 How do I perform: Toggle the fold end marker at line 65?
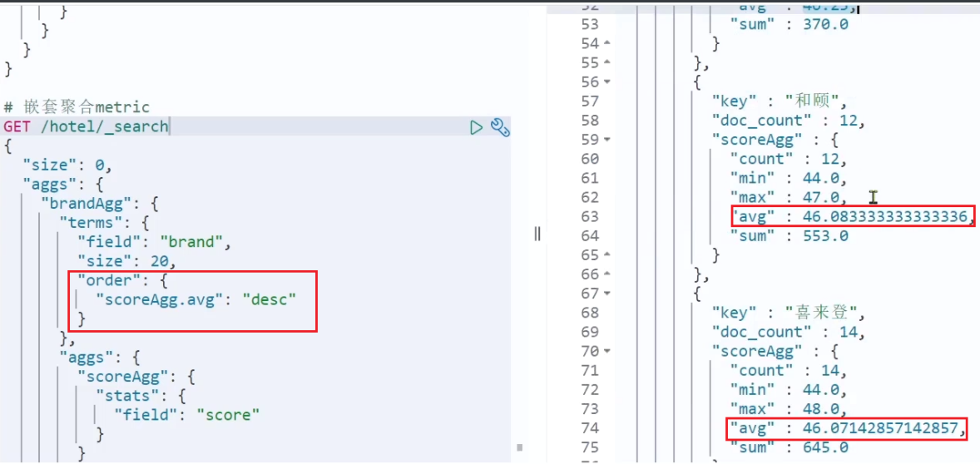tap(608, 254)
